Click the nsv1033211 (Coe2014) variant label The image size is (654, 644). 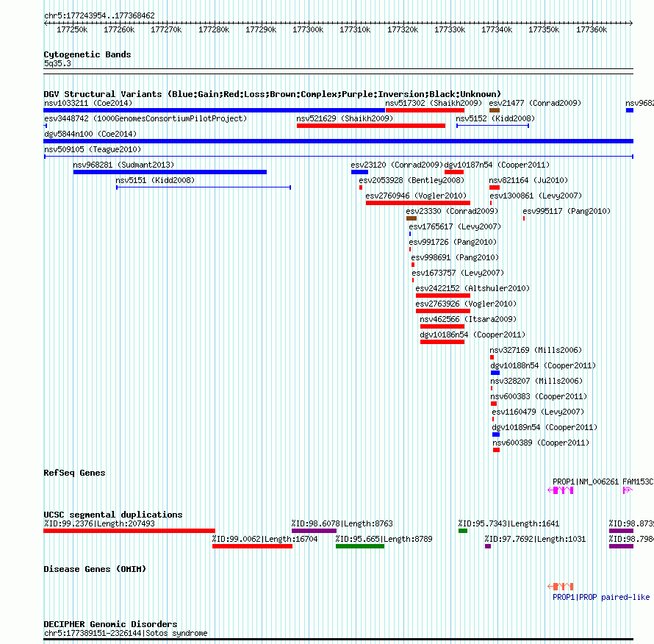88,103
